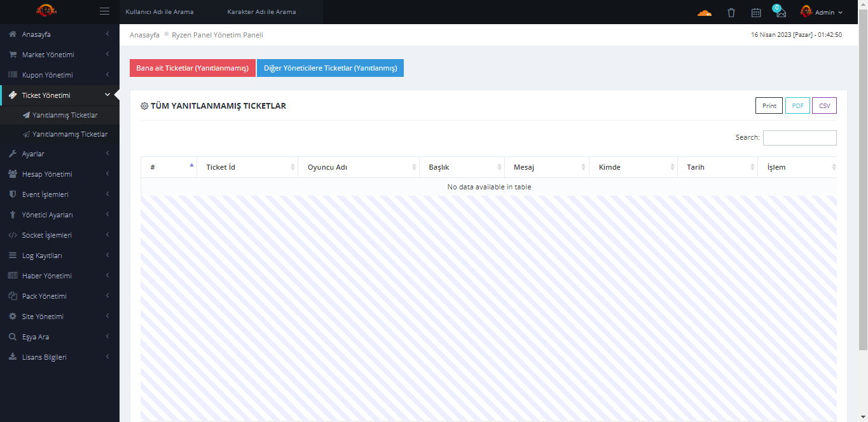
Task: Click Diğer Yöneticilere Ticketlar (Yanıtlanmış) button
Action: pos(330,68)
